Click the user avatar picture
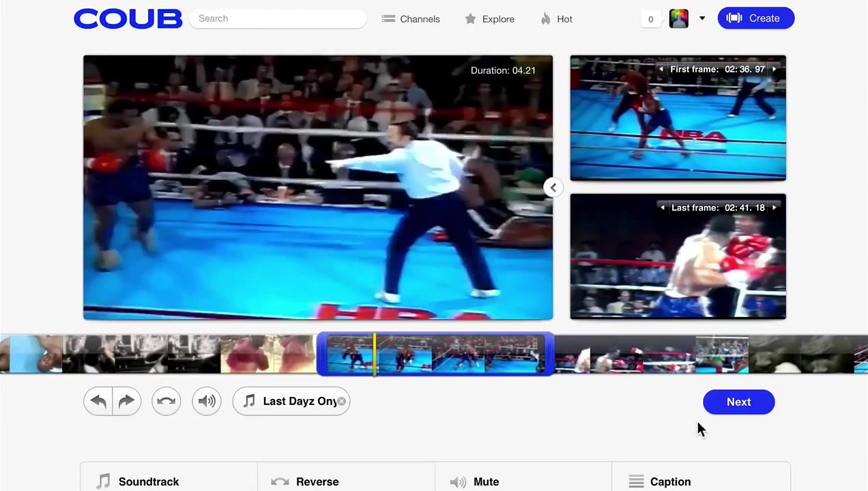868x491 pixels. pyautogui.click(x=678, y=18)
